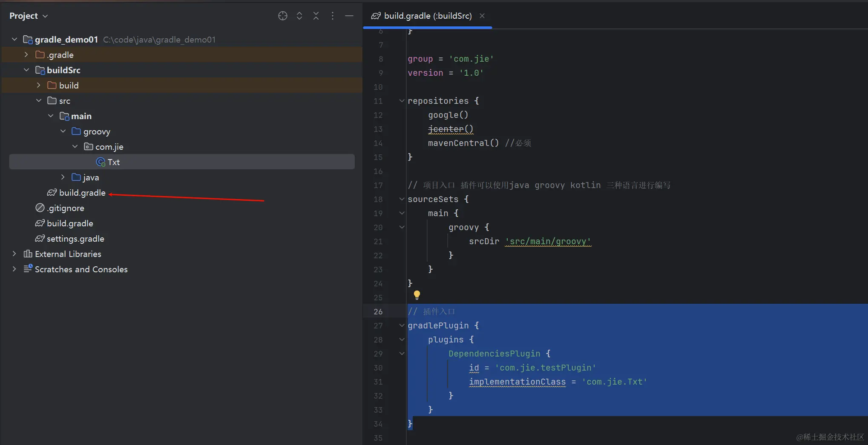Viewport: 868px width, 445px height.
Task: Fold the gradlePlugin block at line 27
Action: 402,325
